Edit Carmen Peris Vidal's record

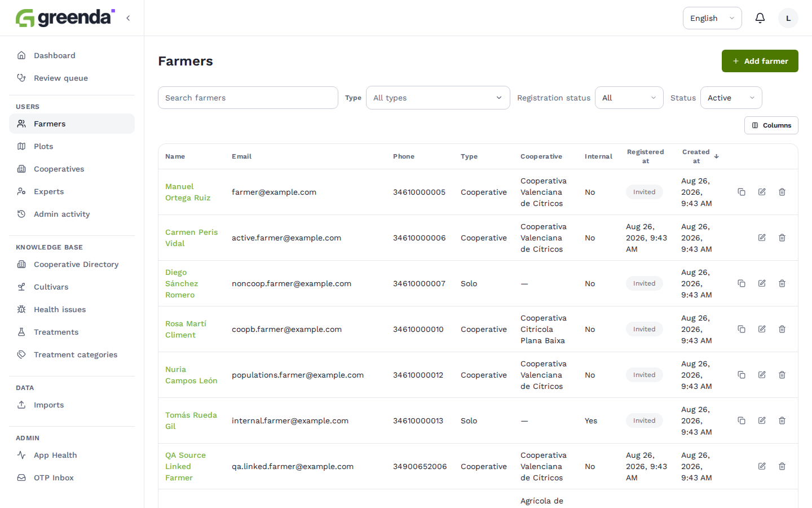click(762, 238)
